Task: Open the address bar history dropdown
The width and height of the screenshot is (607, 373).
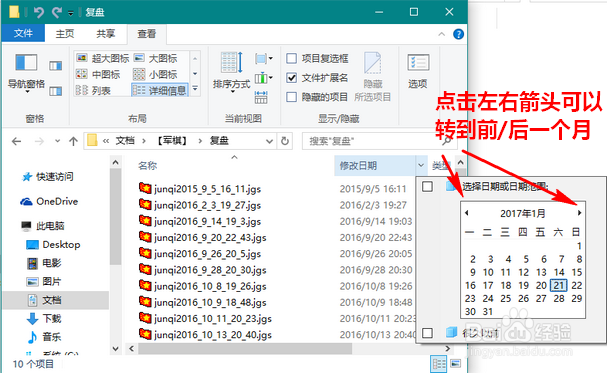Action: tap(269, 141)
